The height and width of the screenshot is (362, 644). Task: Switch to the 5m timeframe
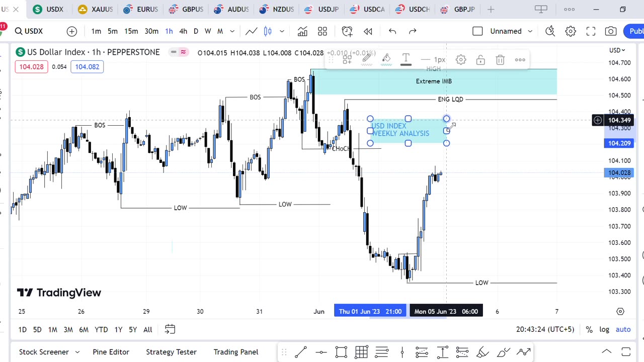click(113, 31)
